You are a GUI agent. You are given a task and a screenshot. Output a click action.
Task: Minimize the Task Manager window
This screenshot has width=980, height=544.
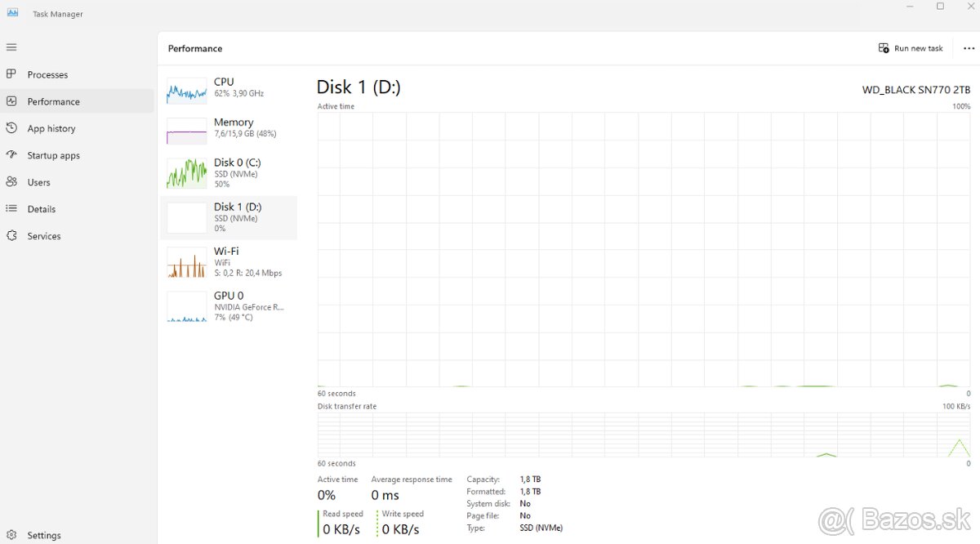pos(911,7)
